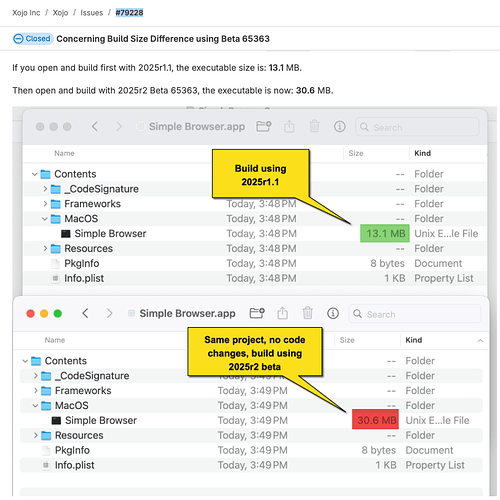Expand the Frameworks folder in front window
The height and width of the screenshot is (500, 500).
pos(36,391)
